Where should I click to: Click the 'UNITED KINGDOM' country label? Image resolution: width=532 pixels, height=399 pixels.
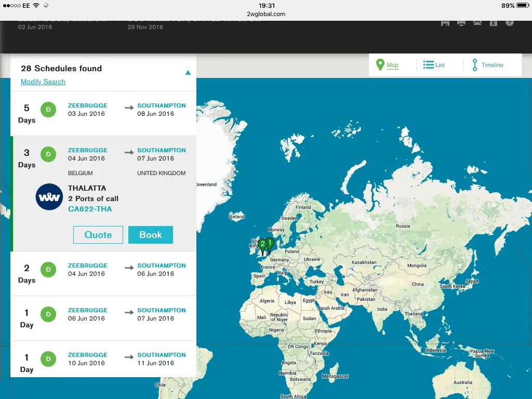[162, 173]
